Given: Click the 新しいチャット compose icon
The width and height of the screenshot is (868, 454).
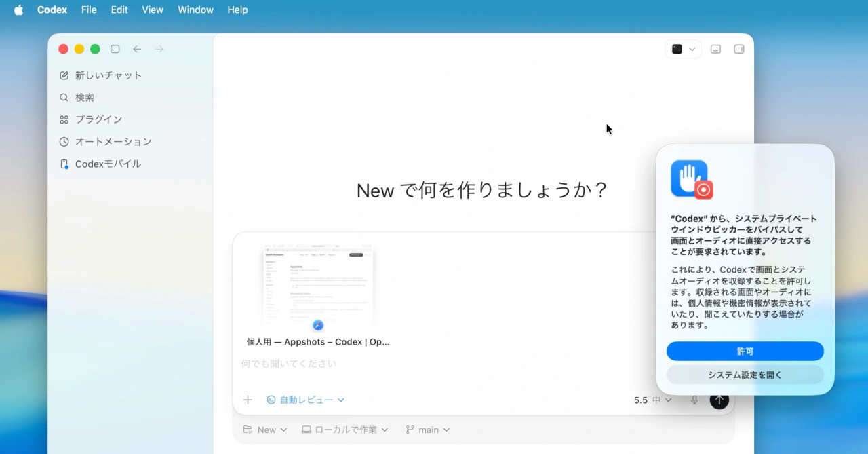Looking at the screenshot, I should 64,75.
